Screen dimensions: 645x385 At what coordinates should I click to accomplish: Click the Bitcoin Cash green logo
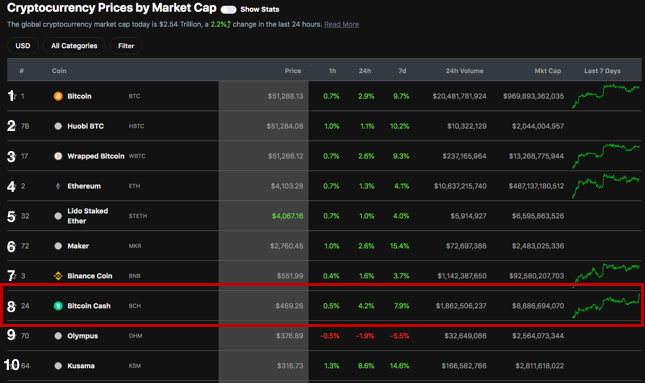(58, 306)
